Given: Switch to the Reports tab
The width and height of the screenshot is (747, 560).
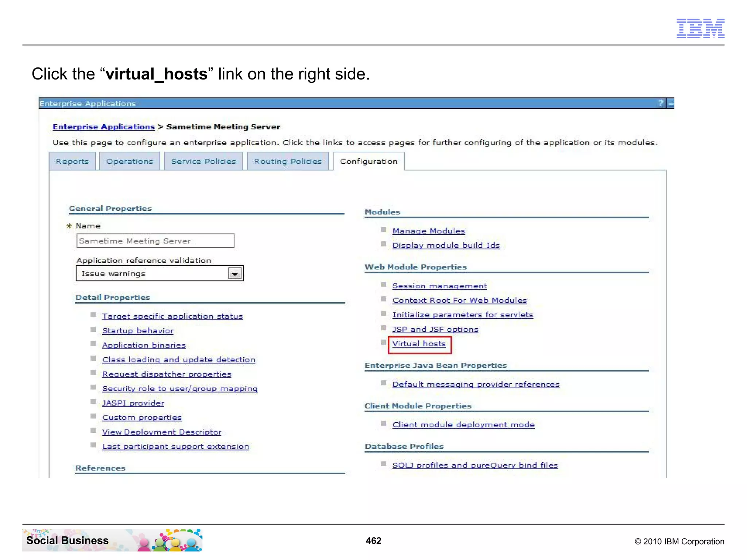Looking at the screenshot, I should coord(72,162).
